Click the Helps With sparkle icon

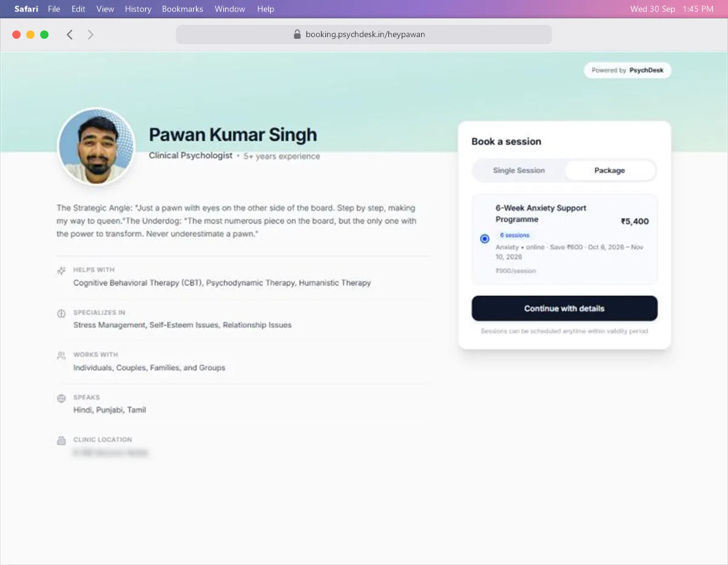pos(61,271)
